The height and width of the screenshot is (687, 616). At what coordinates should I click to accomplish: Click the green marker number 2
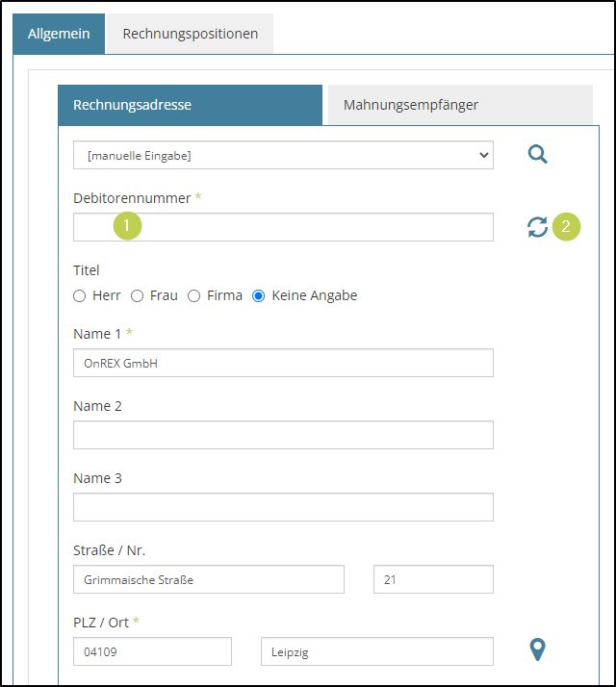click(x=566, y=227)
